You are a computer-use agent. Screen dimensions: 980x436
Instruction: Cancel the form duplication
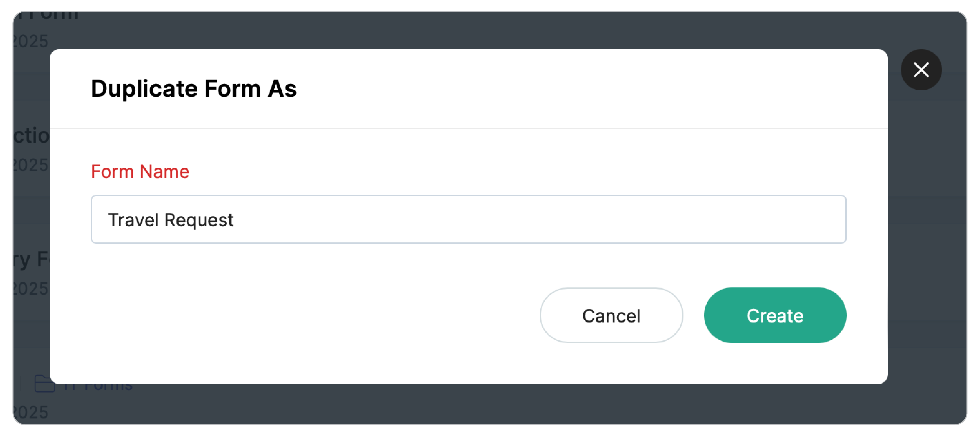pos(611,315)
